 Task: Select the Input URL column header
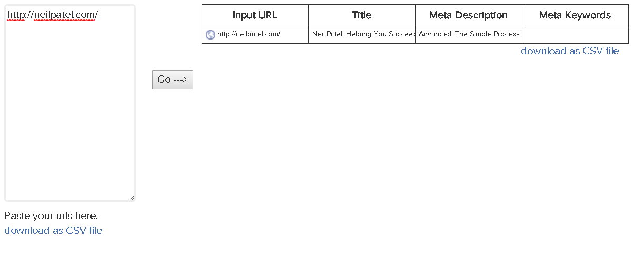(255, 15)
